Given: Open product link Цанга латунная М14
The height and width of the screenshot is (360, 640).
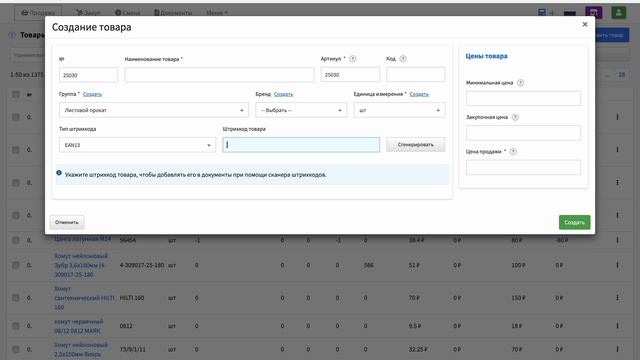Looking at the screenshot, I should (x=82, y=239).
